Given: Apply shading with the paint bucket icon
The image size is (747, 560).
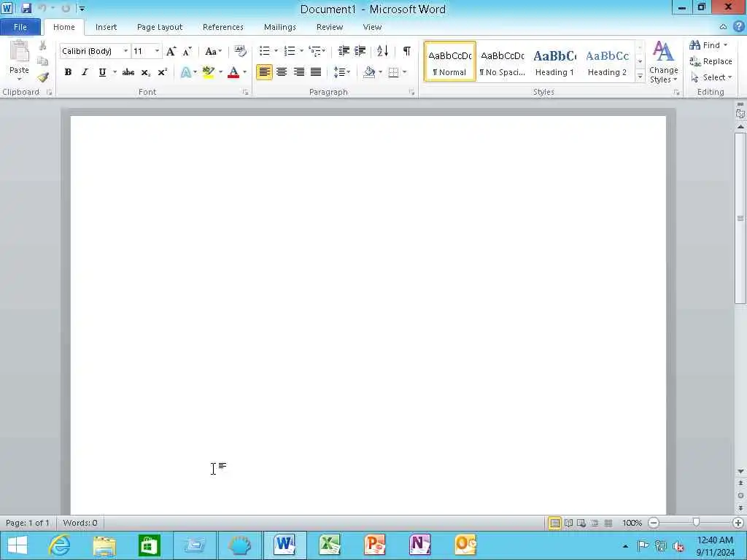Looking at the screenshot, I should click(x=369, y=72).
